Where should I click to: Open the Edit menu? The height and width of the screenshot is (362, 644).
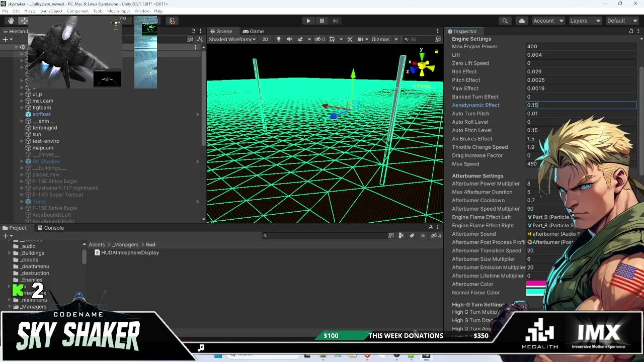pos(17,11)
